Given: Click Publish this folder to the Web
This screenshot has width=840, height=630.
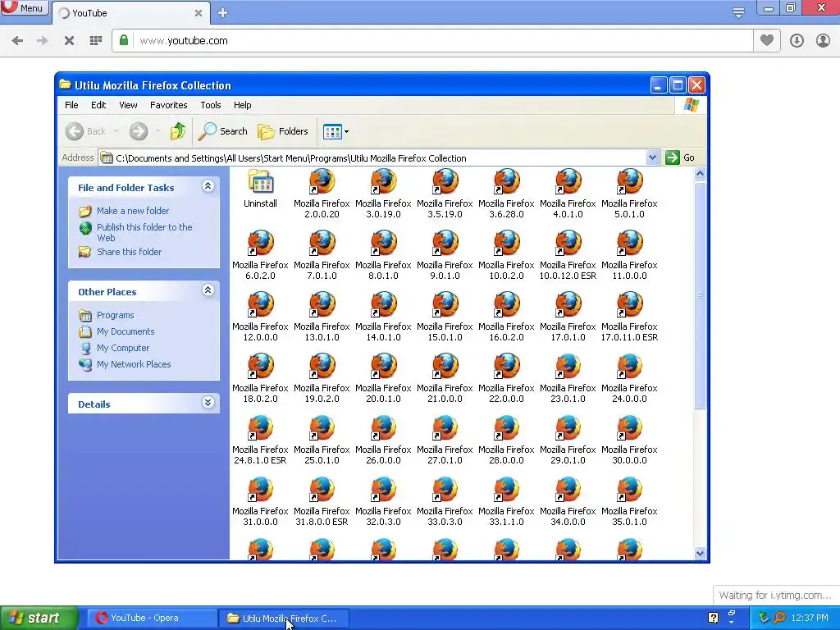Looking at the screenshot, I should 144,232.
